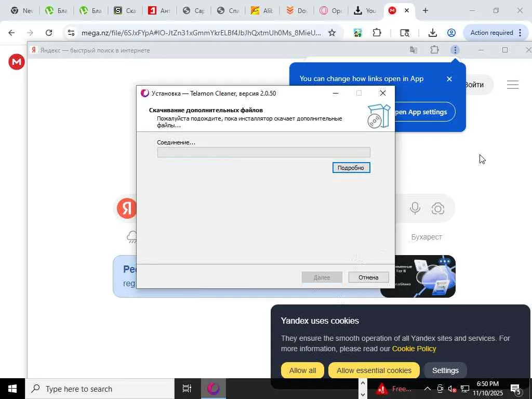Screen dimensions: 532x399
Task: Click the Type here to search box
Action: point(100,389)
